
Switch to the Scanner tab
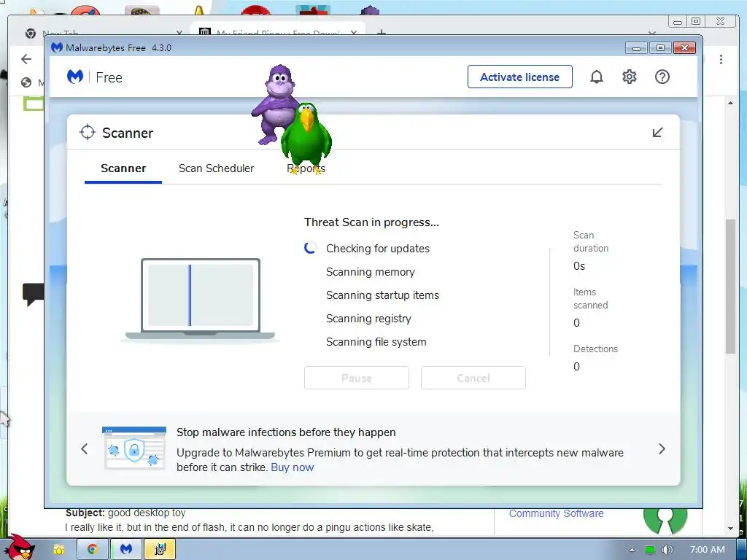point(123,168)
